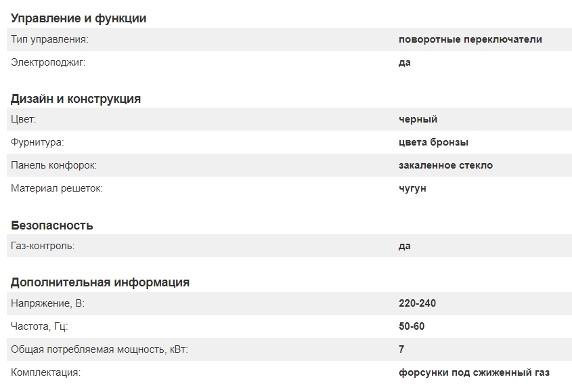Click the "Дополнительная информация" heading
This screenshot has height=392, width=572.
click(x=100, y=282)
